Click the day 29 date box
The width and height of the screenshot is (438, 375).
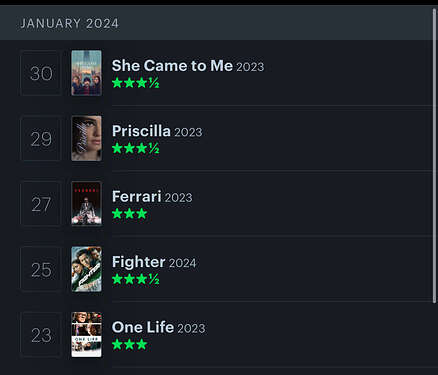pos(41,138)
